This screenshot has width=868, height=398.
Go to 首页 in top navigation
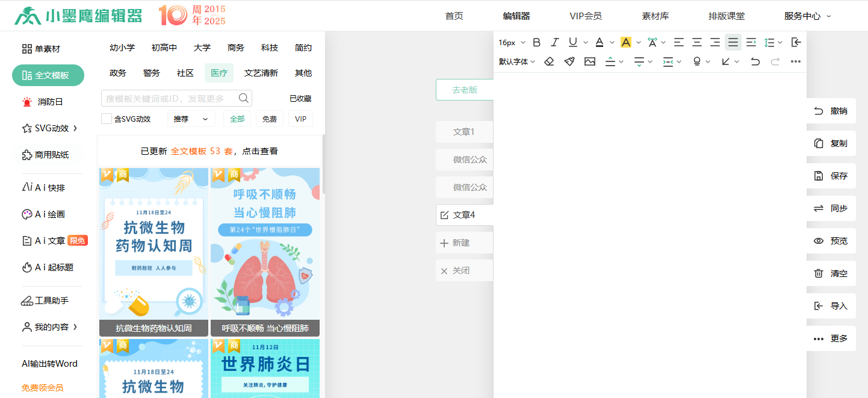point(454,16)
